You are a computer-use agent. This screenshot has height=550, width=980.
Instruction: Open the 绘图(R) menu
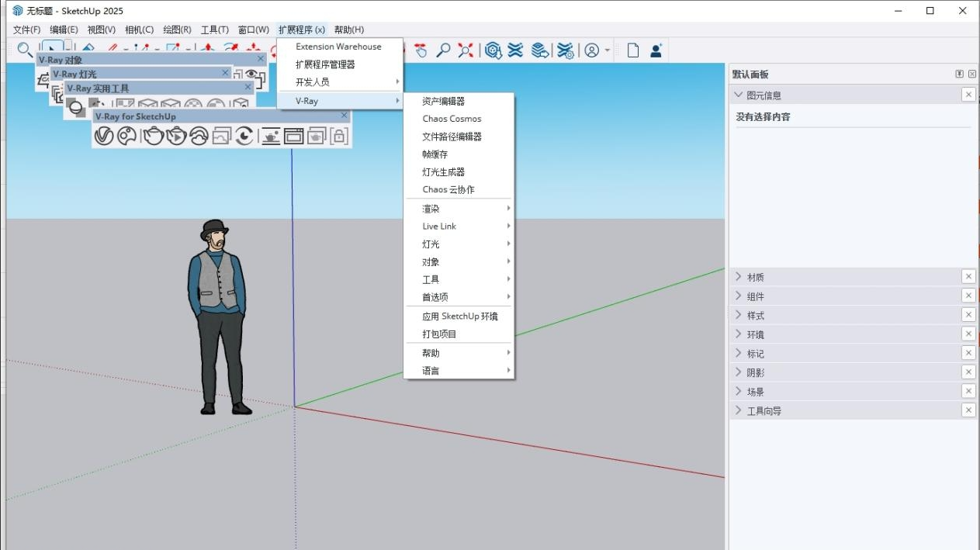click(x=178, y=29)
